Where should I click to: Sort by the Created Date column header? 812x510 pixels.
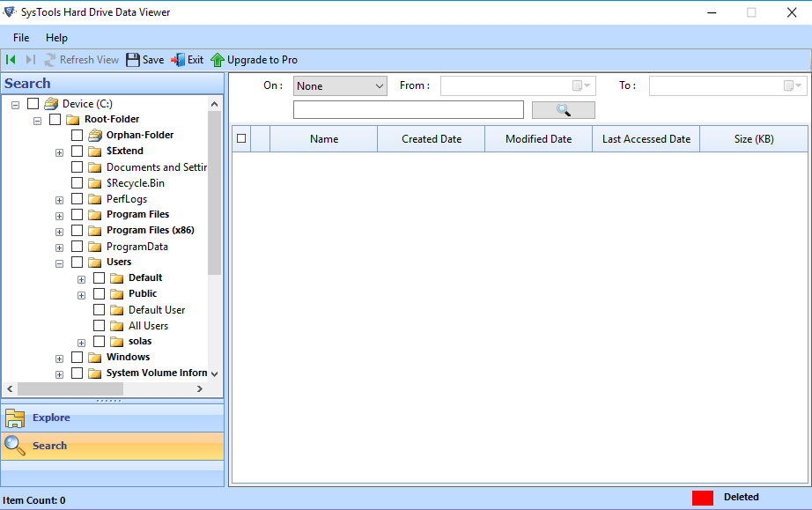point(432,139)
